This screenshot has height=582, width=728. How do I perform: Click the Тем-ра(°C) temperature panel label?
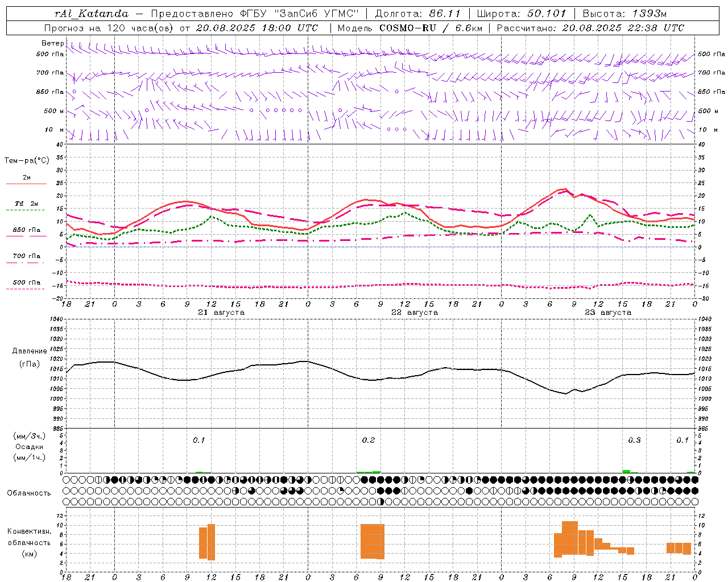pos(27,161)
